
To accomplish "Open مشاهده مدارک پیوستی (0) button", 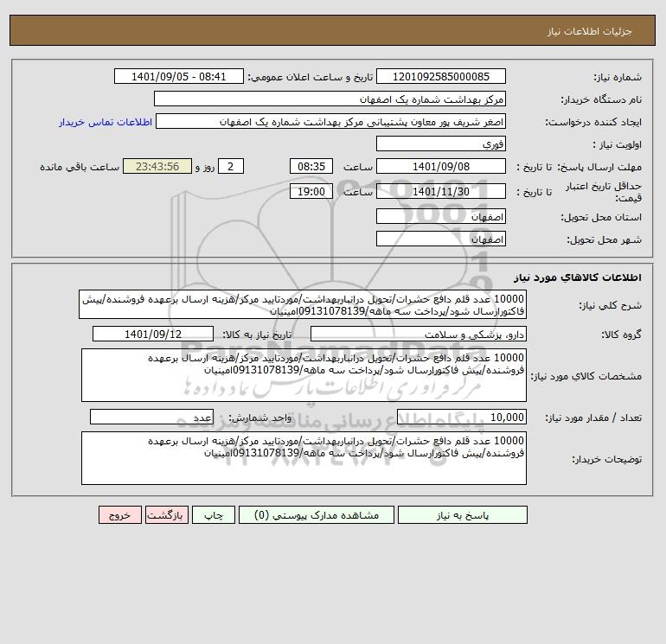I will click(x=316, y=515).
